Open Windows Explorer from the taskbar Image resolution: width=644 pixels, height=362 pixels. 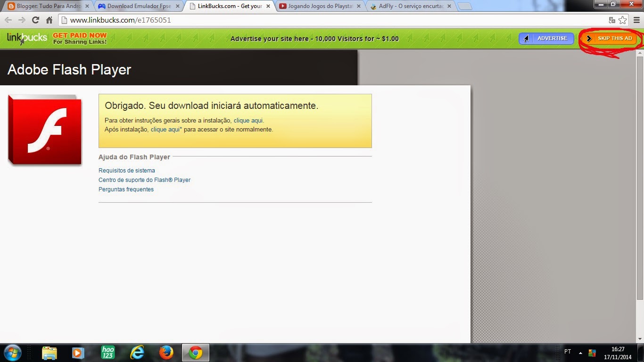click(49, 353)
